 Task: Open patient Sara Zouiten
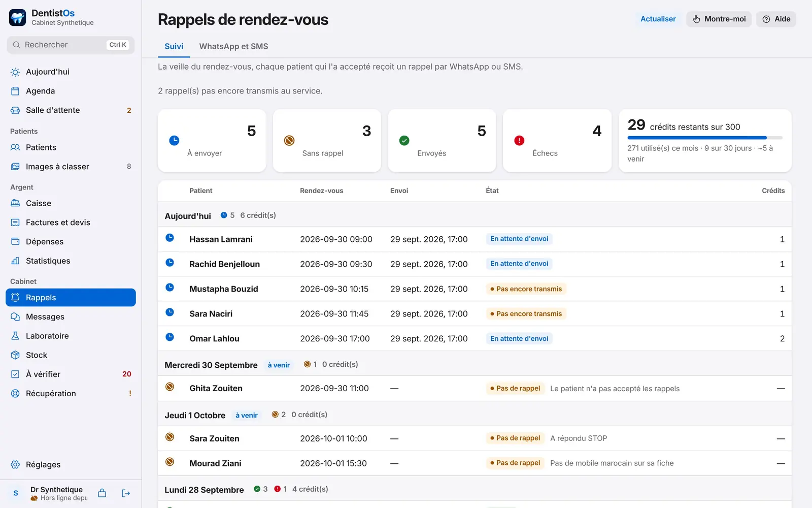(x=214, y=438)
